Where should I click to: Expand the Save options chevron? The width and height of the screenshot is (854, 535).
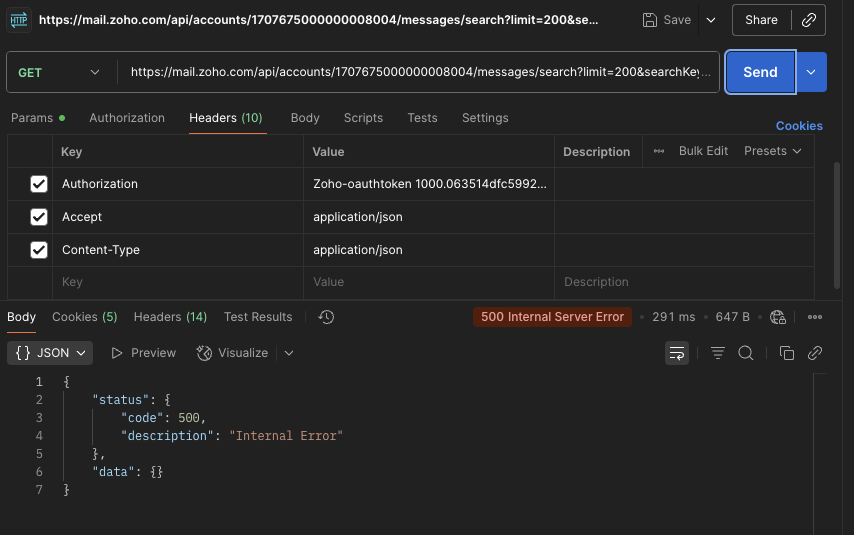(x=711, y=20)
